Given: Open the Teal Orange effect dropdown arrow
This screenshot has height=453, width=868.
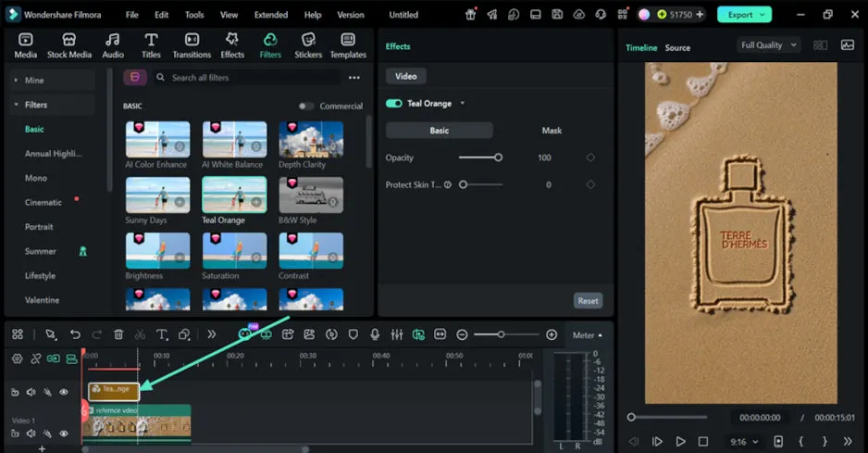Looking at the screenshot, I should click(x=463, y=103).
